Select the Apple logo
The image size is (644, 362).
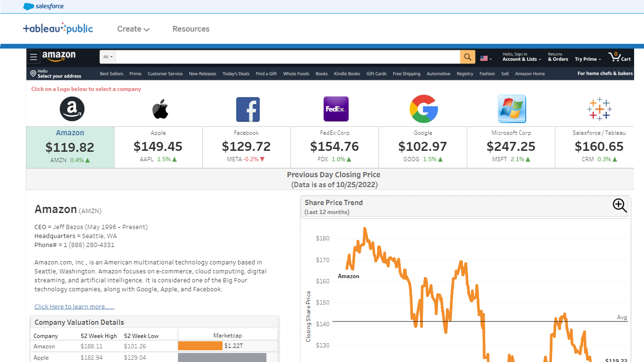click(x=160, y=109)
